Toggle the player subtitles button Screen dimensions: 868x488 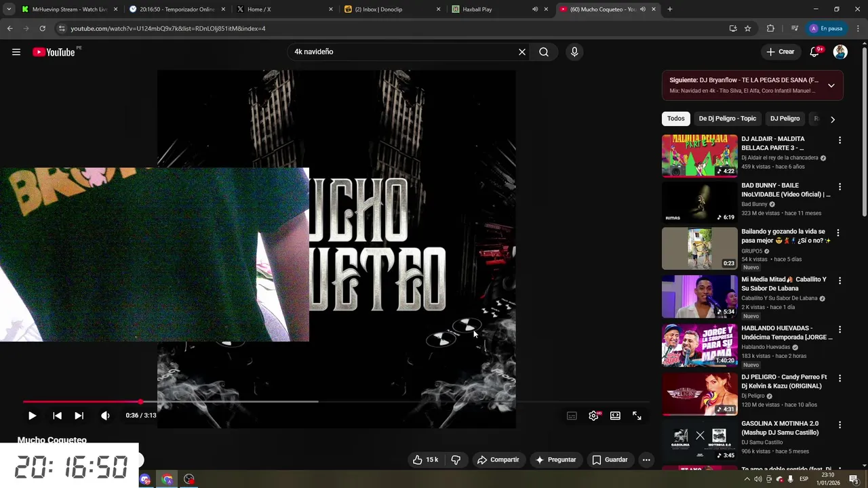coord(572,415)
